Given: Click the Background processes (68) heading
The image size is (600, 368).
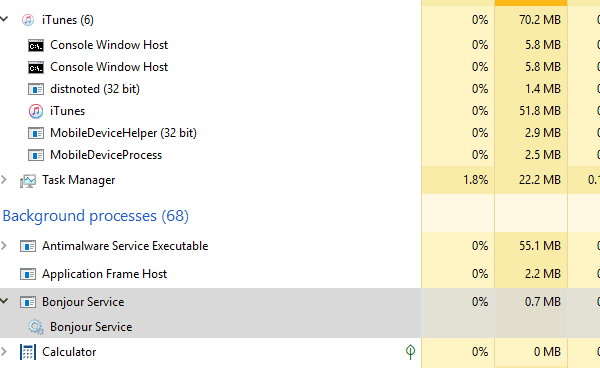Looking at the screenshot, I should (96, 216).
